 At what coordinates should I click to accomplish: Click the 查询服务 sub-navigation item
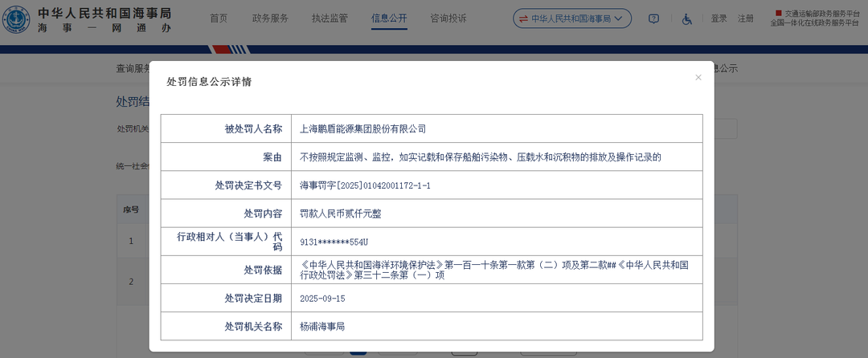[133, 69]
